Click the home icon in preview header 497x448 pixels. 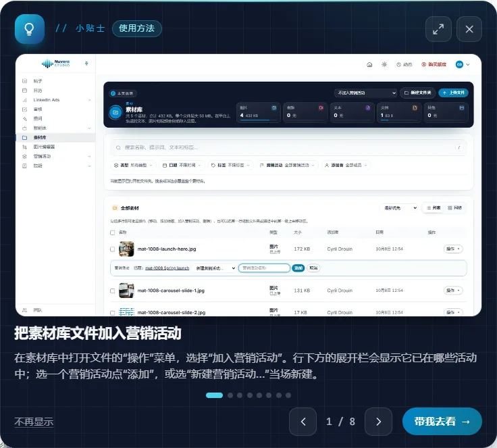[369, 64]
